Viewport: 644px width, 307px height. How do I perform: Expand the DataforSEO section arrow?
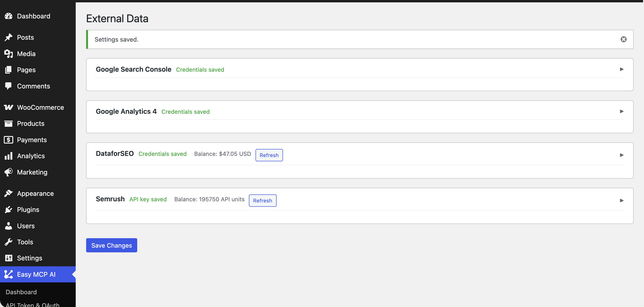point(622,155)
